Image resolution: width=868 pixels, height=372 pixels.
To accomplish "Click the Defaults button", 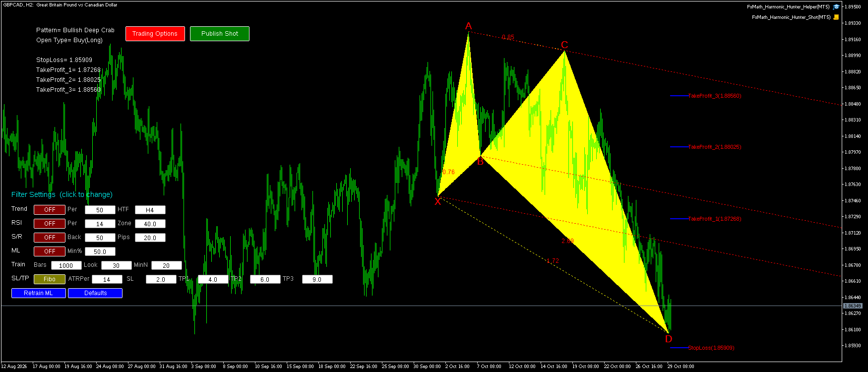I will click(x=95, y=293).
